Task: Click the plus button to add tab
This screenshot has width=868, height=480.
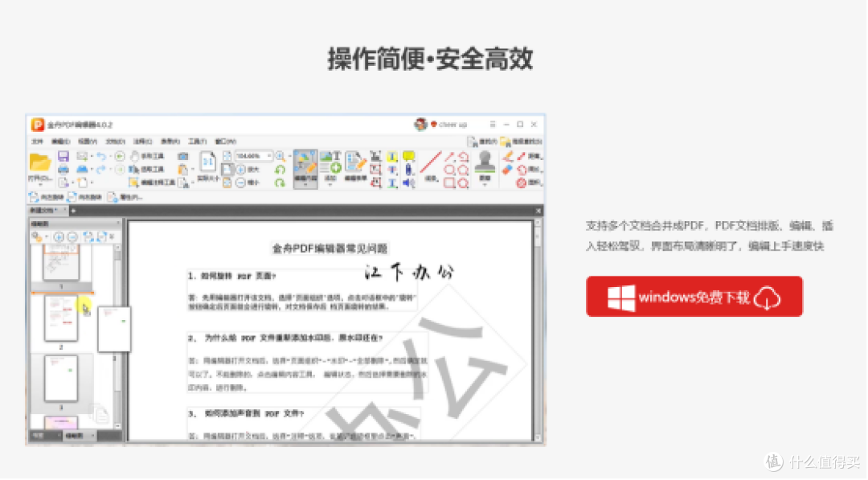Action: (73, 211)
